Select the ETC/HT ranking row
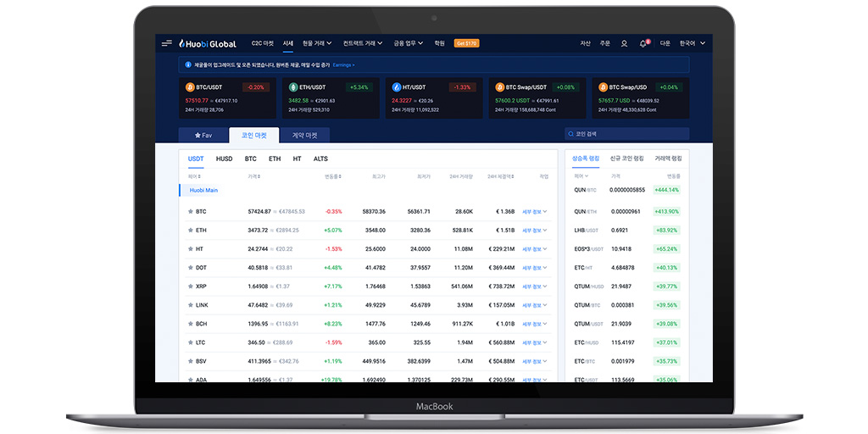Image resolution: width=868 pixels, height=434 pixels. (627, 268)
